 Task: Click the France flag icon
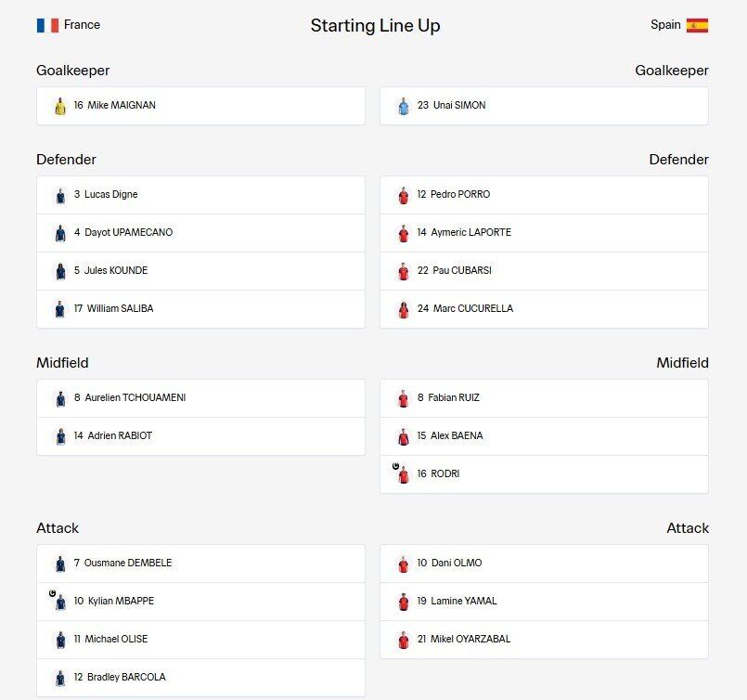[x=47, y=25]
